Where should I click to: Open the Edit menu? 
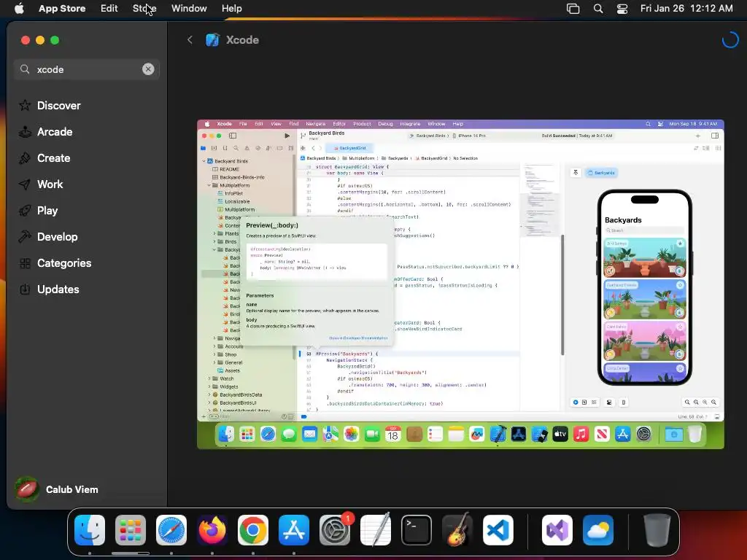(109, 8)
